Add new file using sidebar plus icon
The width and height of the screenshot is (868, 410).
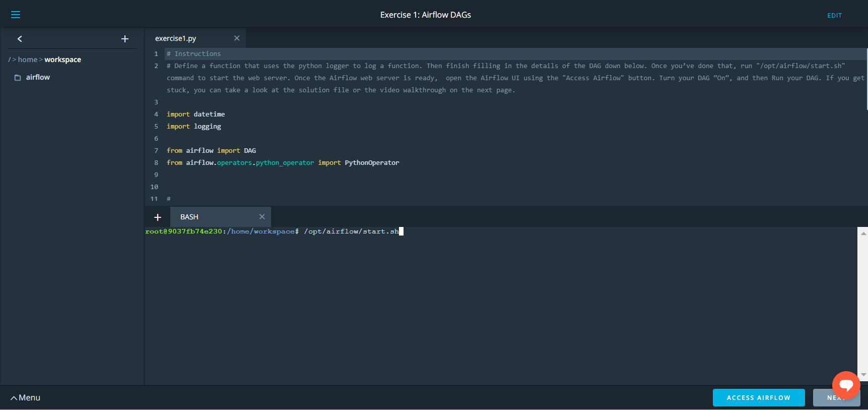click(125, 39)
